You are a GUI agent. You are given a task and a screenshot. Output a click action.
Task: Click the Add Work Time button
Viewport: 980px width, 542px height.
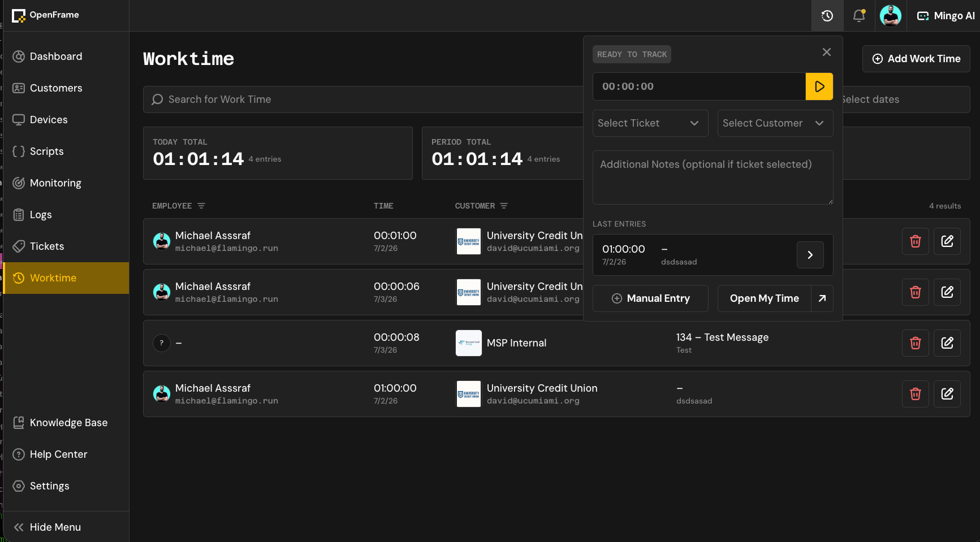click(x=916, y=59)
